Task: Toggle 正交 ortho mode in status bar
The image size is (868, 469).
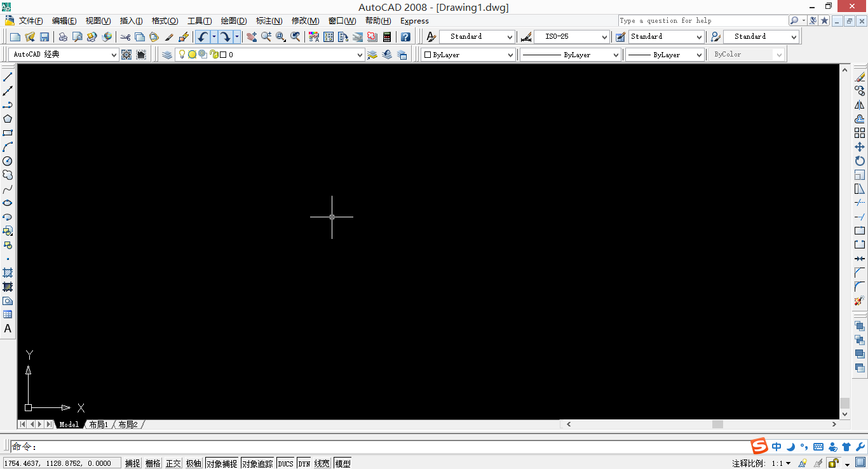Action: [173, 463]
